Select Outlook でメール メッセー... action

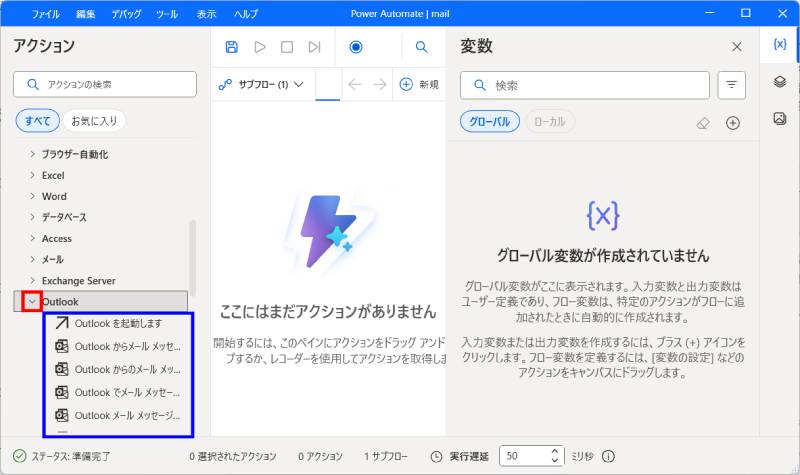pyautogui.click(x=118, y=392)
